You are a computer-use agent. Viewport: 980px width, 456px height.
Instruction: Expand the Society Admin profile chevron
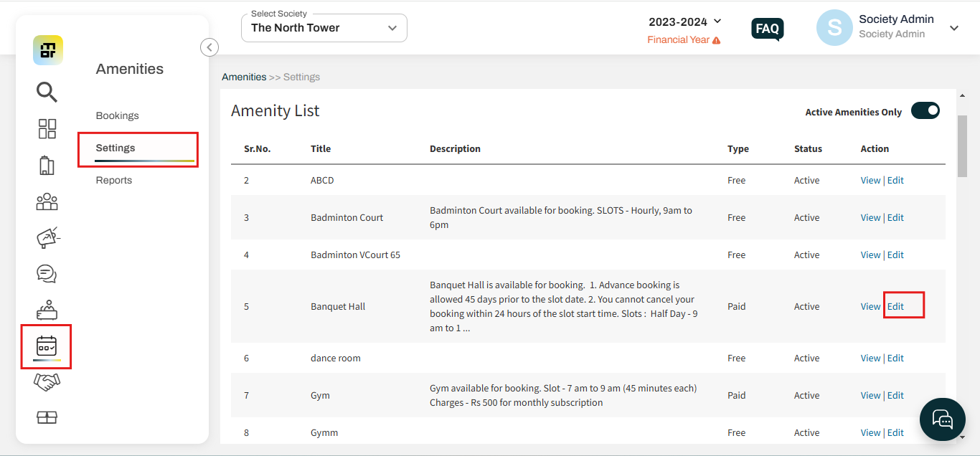pyautogui.click(x=954, y=28)
